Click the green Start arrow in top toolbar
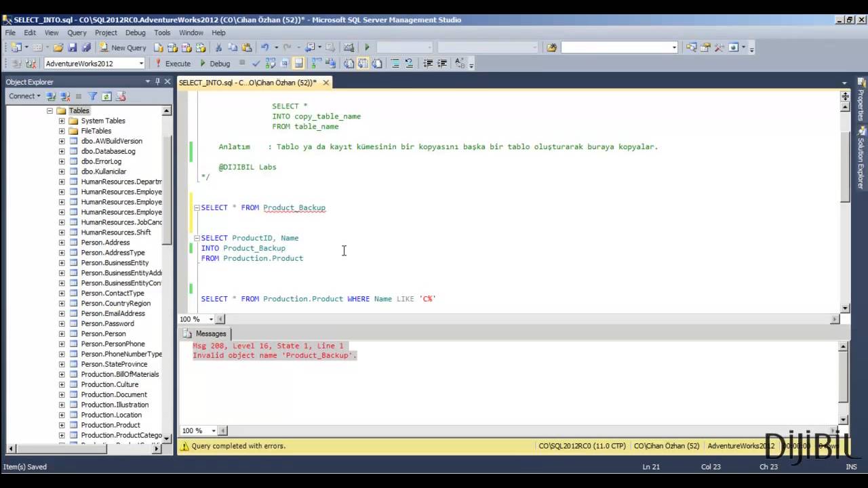868x488 pixels. [x=367, y=47]
